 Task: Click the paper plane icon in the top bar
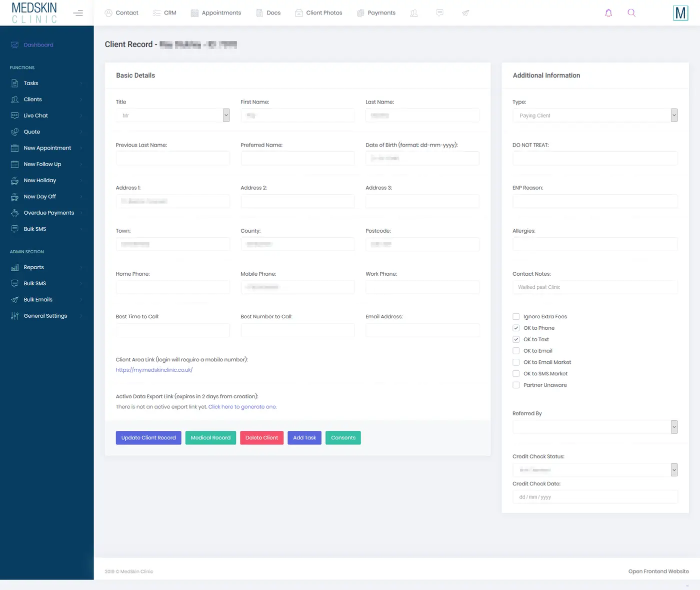pos(465,13)
